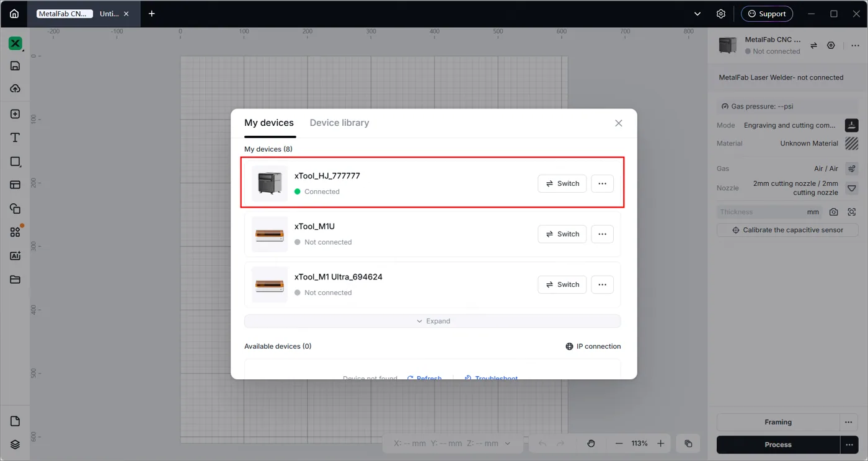
Task: Click the cloud upload icon
Action: (15, 89)
